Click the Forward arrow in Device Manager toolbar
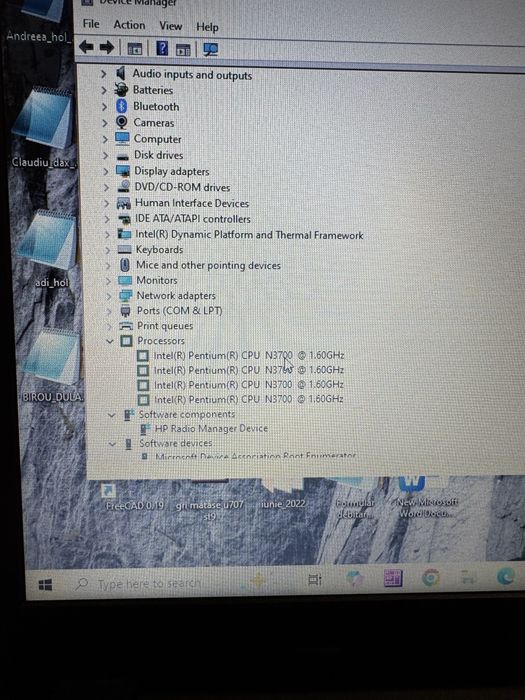The image size is (525, 700). click(107, 47)
